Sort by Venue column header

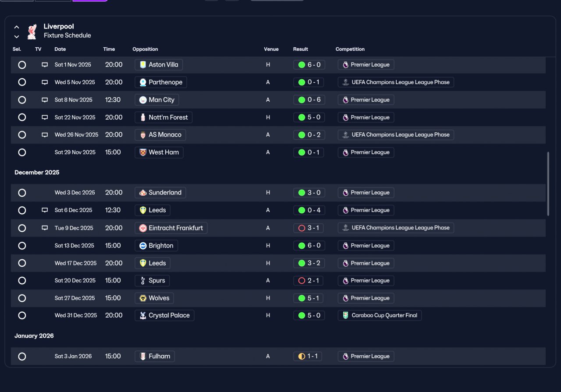tap(271, 49)
